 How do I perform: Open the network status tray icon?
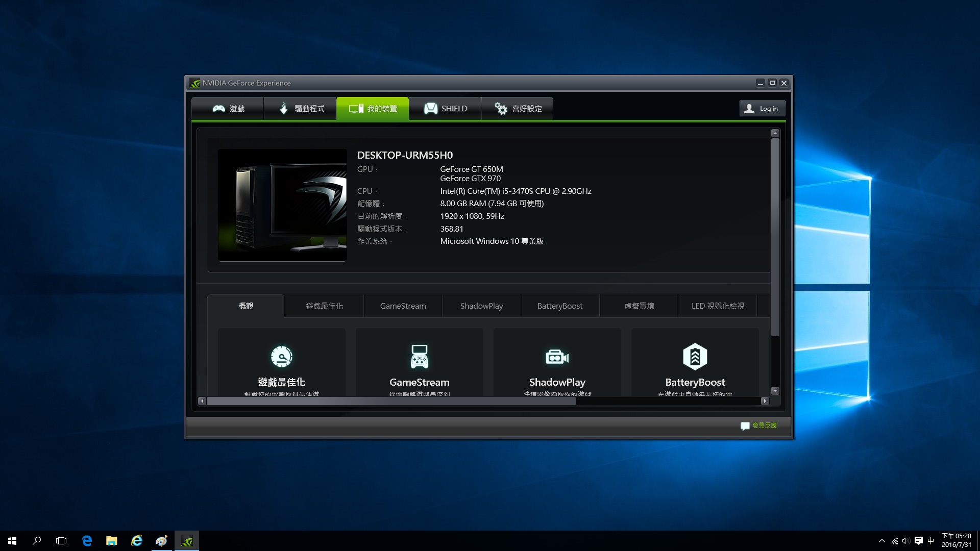(895, 541)
